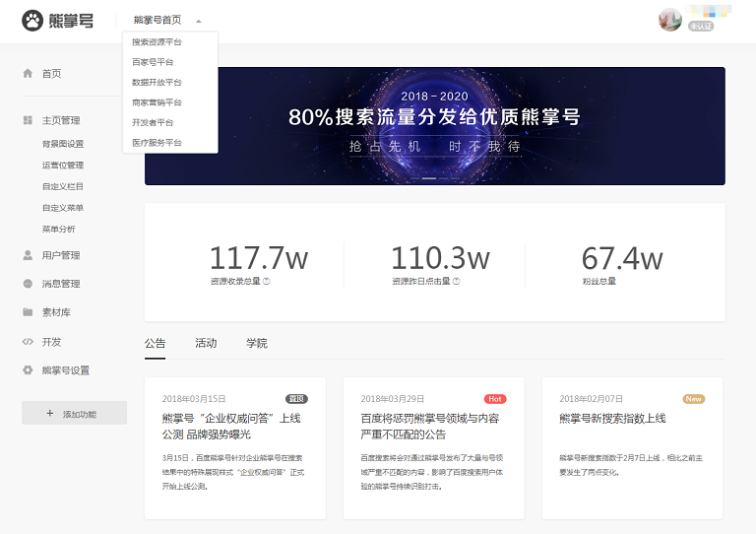The height and width of the screenshot is (534, 756).
Task: Click the help icon next to 资源昨日点击量
Action: point(457,281)
